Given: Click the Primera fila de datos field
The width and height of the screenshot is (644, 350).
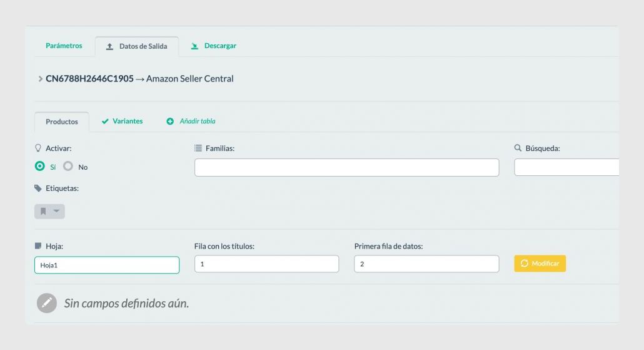Looking at the screenshot, I should [x=426, y=264].
